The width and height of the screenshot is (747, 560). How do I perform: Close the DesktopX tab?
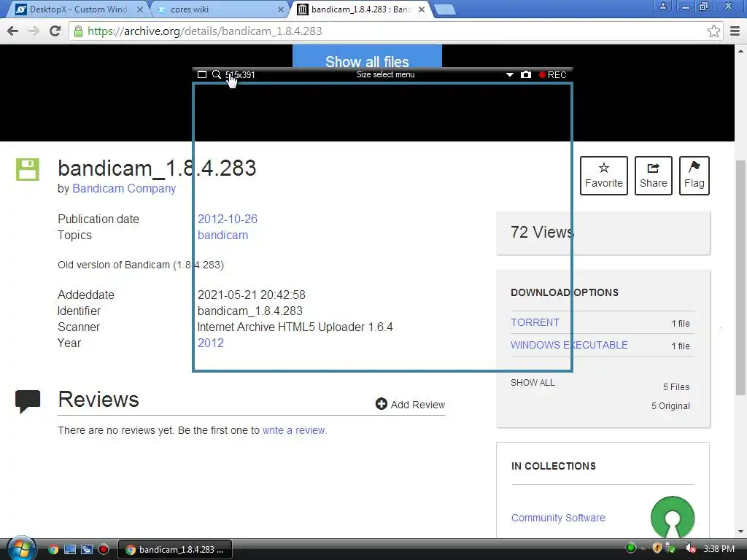point(140,9)
